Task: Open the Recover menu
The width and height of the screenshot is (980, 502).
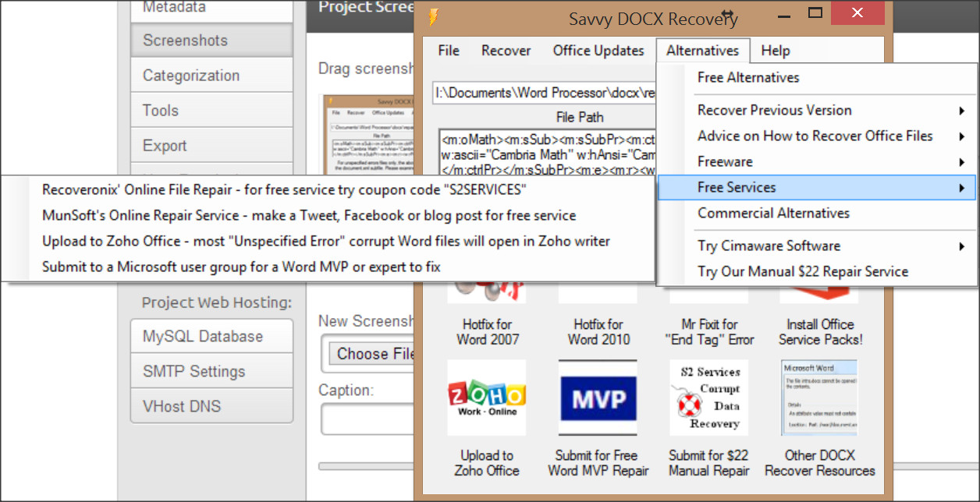Action: pos(506,51)
